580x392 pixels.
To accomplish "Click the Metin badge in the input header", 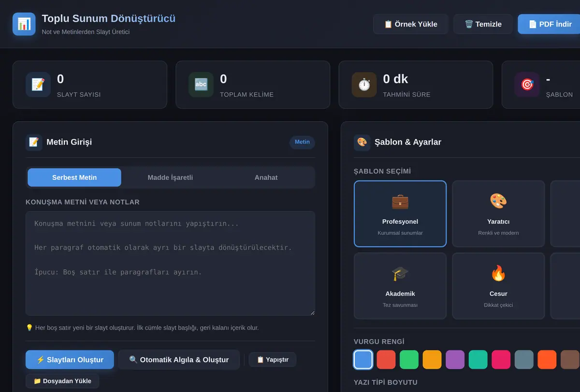I will coord(302,142).
